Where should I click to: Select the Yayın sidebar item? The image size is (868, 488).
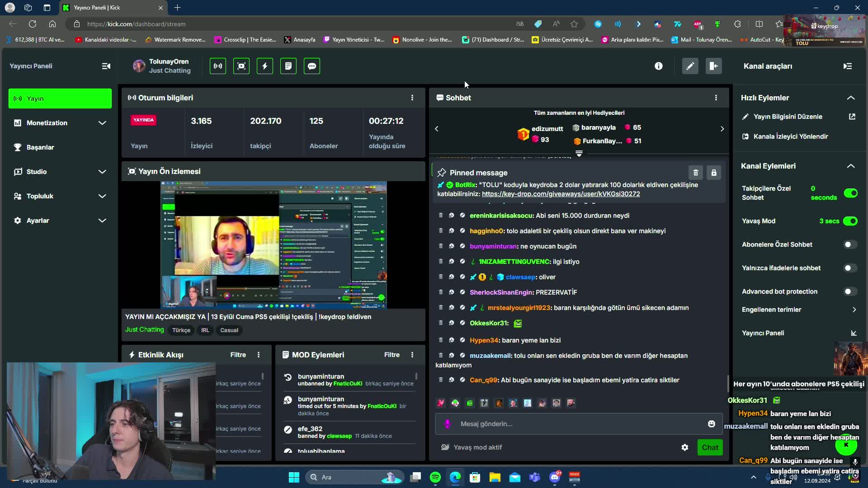(x=60, y=99)
